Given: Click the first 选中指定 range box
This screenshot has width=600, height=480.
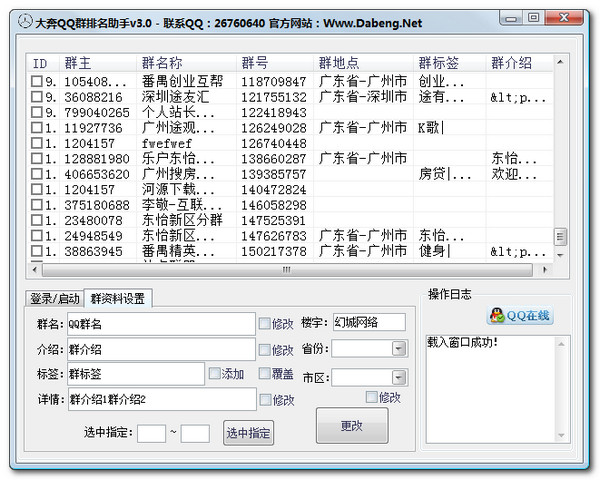Looking at the screenshot, I should (x=152, y=433).
